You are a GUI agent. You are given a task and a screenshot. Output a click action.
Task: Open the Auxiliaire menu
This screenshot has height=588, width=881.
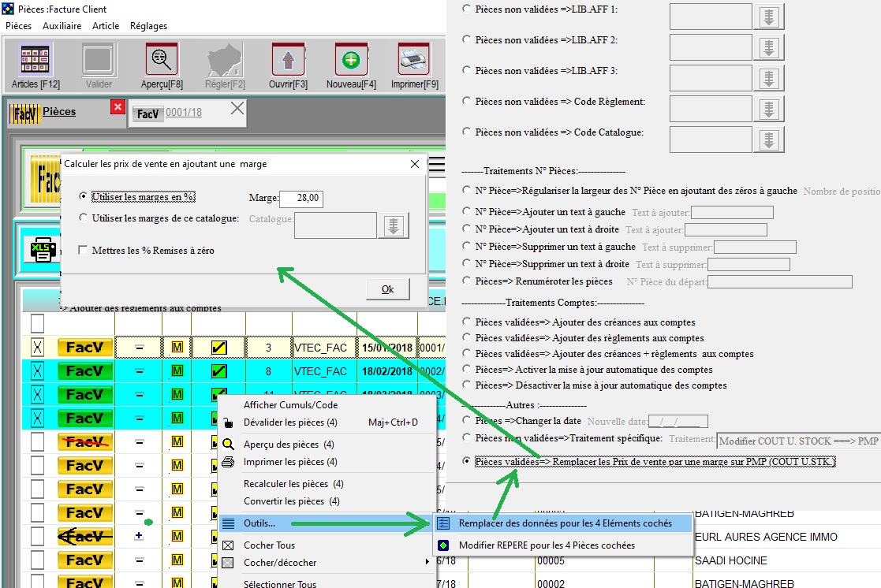click(62, 26)
